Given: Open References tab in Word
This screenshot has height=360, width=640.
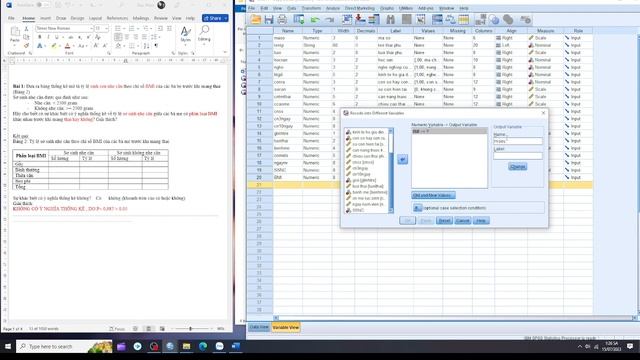Looking at the screenshot, I should pyautogui.click(x=117, y=18).
